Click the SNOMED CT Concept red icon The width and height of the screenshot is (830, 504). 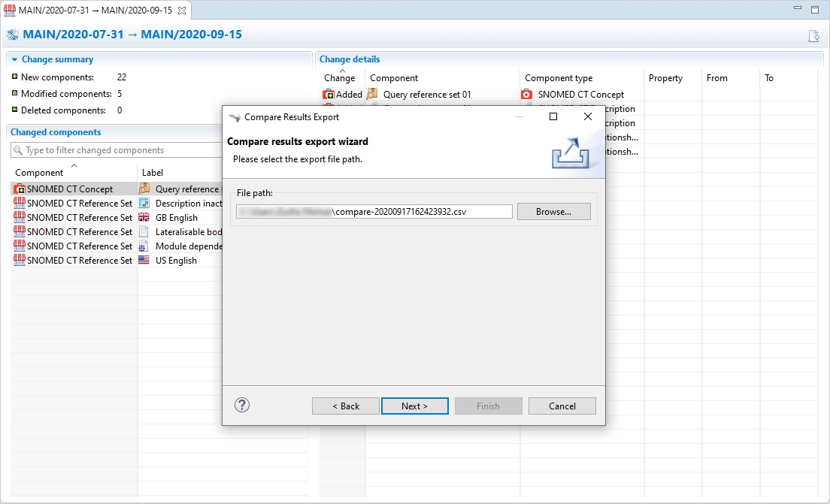[x=20, y=189]
